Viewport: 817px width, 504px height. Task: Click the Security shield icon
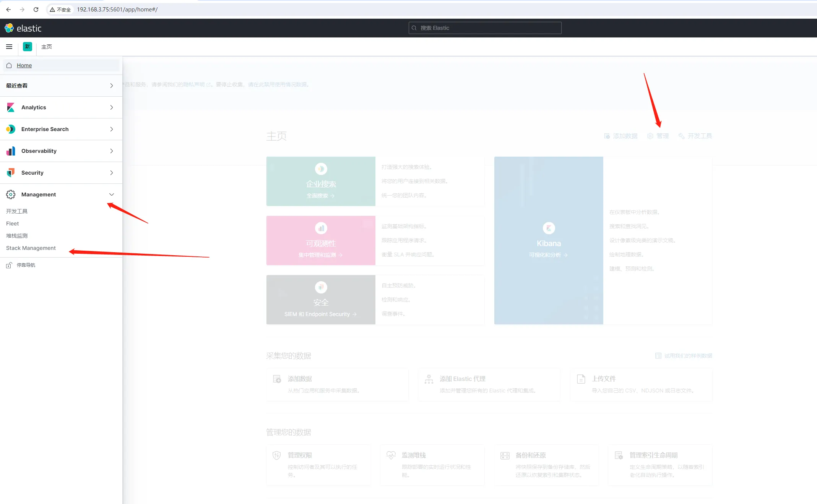[x=11, y=173]
